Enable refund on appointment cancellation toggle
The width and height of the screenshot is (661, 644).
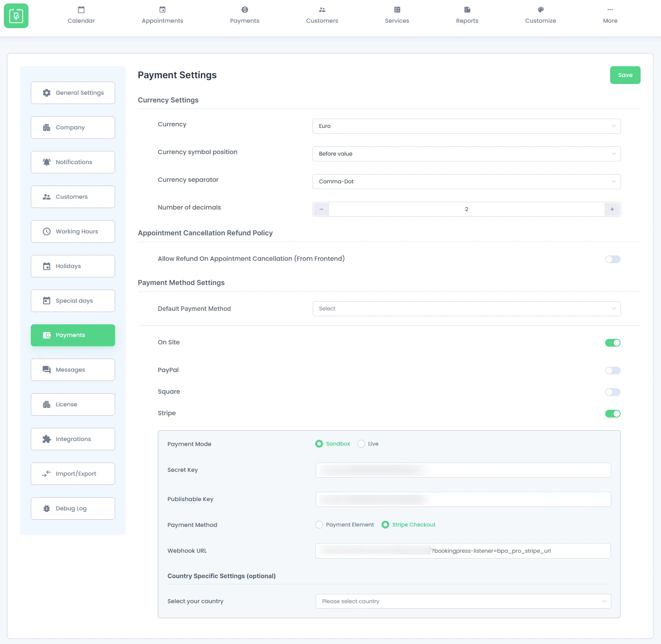pos(613,259)
